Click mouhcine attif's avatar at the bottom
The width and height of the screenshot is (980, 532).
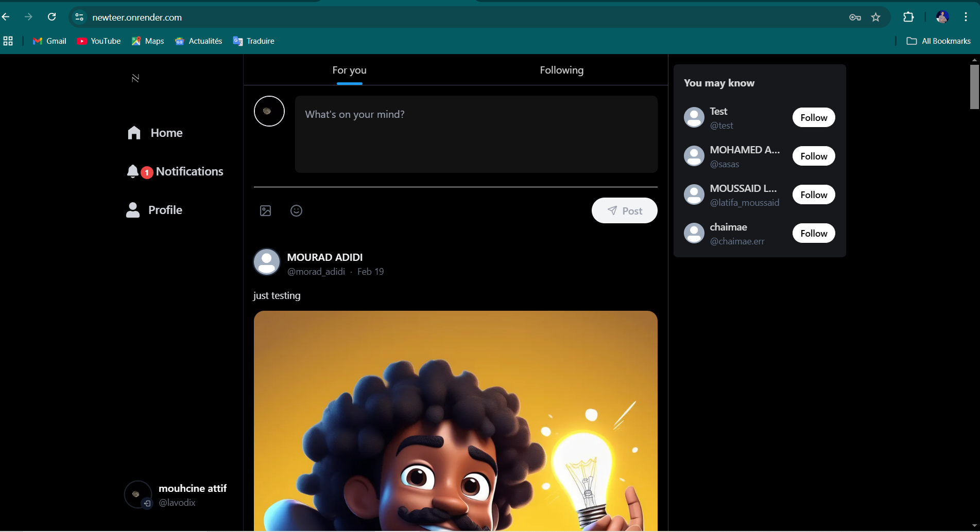[x=137, y=494]
